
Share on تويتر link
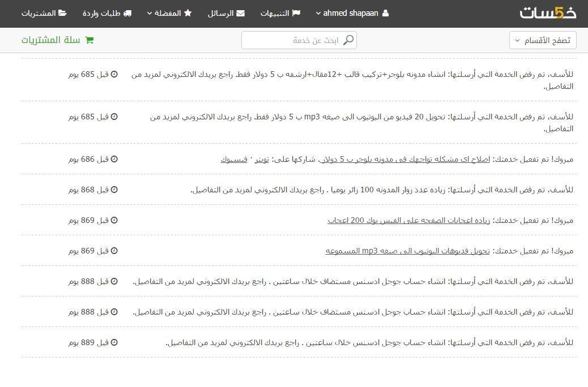coord(262,159)
